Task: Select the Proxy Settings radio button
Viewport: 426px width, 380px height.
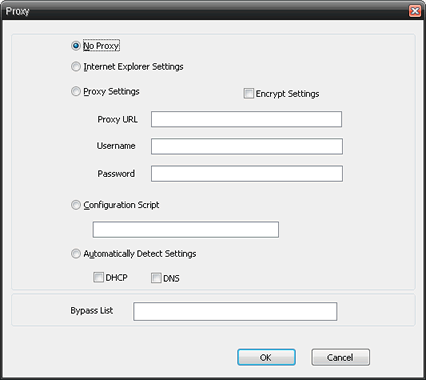Action: 76,91
